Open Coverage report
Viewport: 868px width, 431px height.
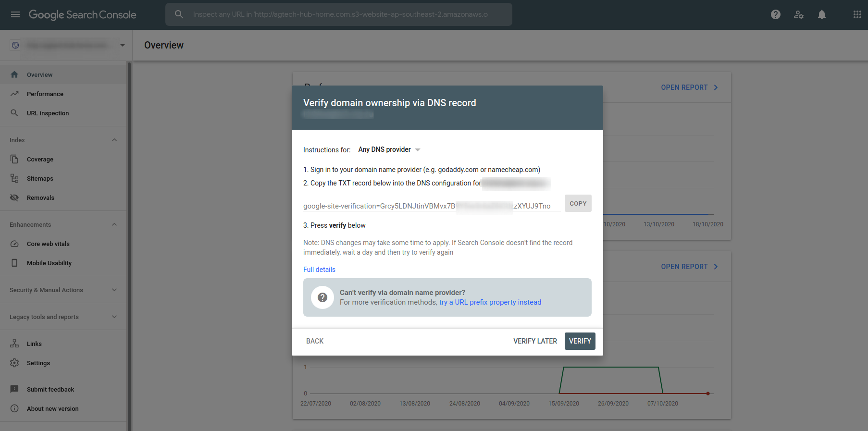point(63,159)
